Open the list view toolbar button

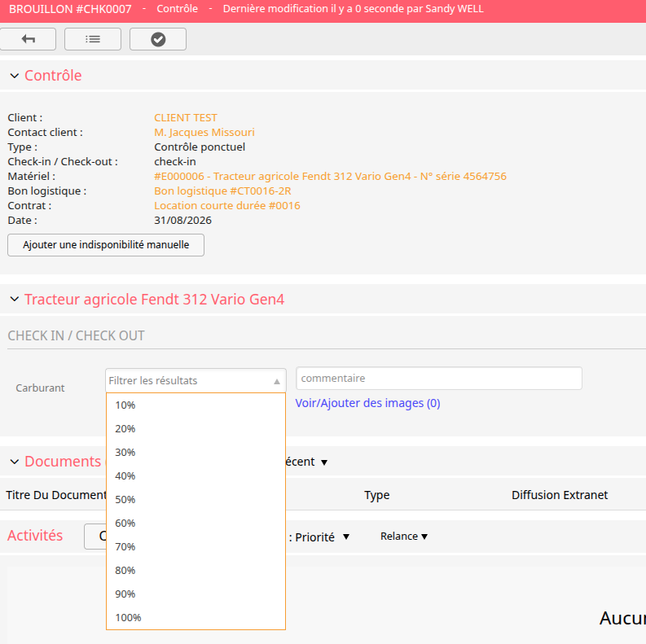93,39
